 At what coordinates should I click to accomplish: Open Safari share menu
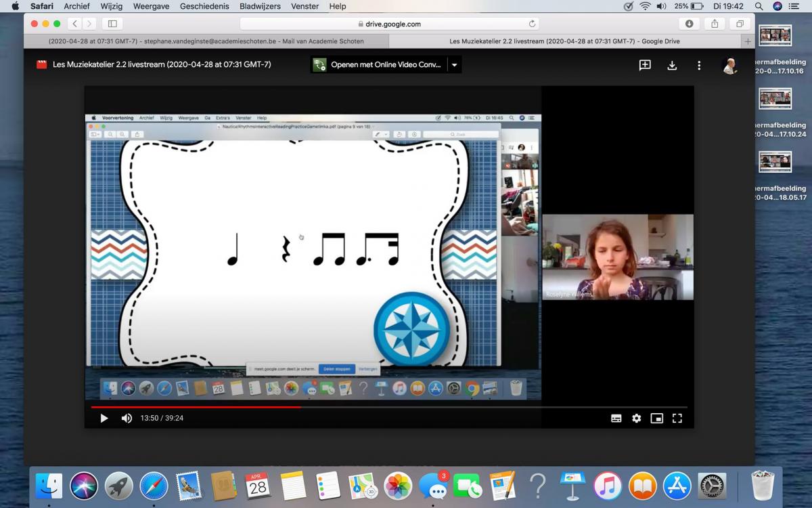point(715,24)
